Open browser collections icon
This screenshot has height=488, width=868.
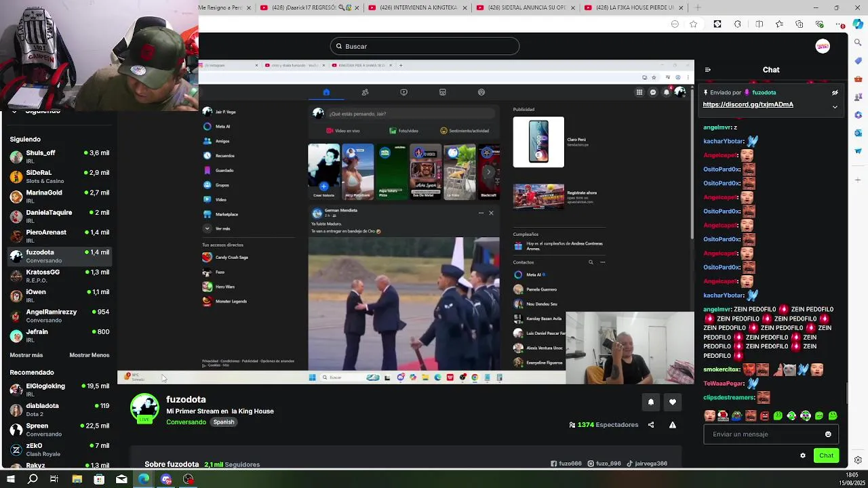point(800,24)
